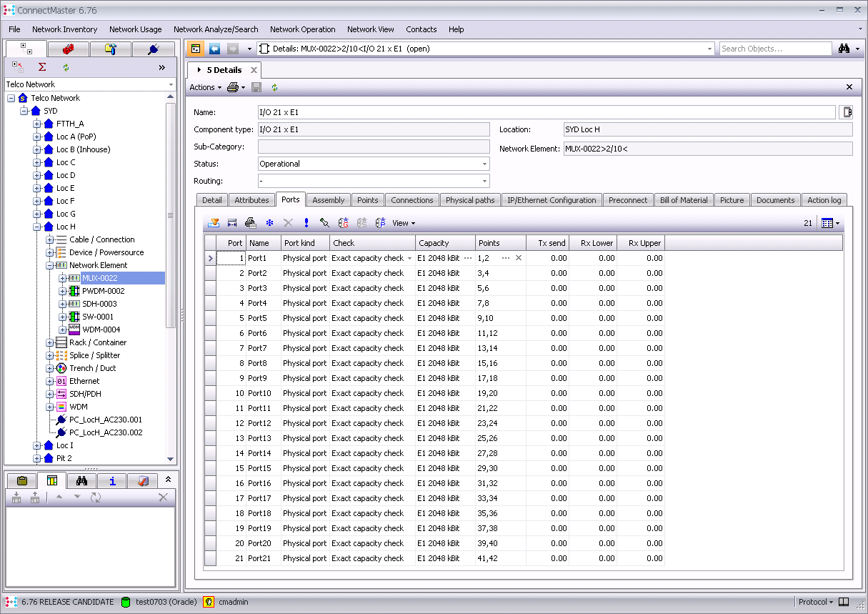The width and height of the screenshot is (868, 614).
Task: Open the View dropdown in ports toolbar
Action: click(x=404, y=223)
